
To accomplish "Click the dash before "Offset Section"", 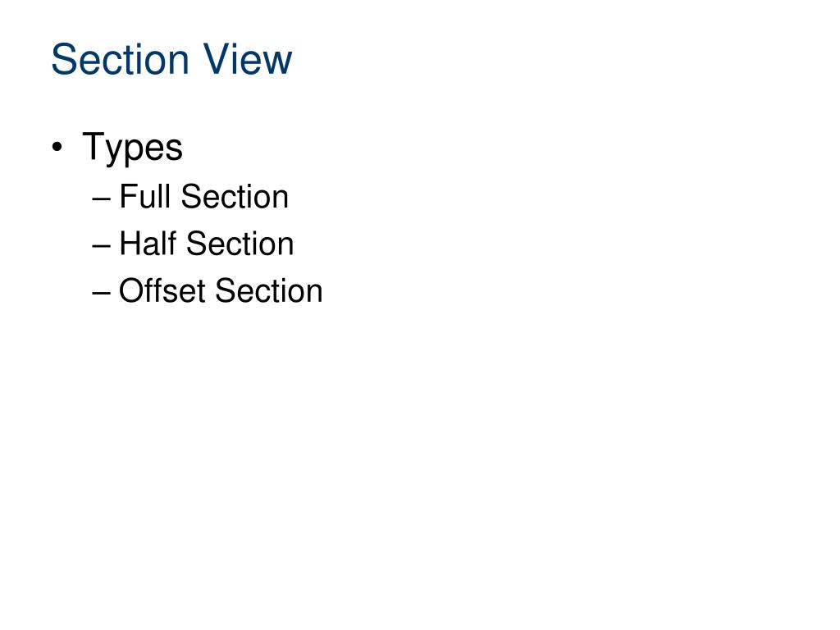I will [101, 293].
